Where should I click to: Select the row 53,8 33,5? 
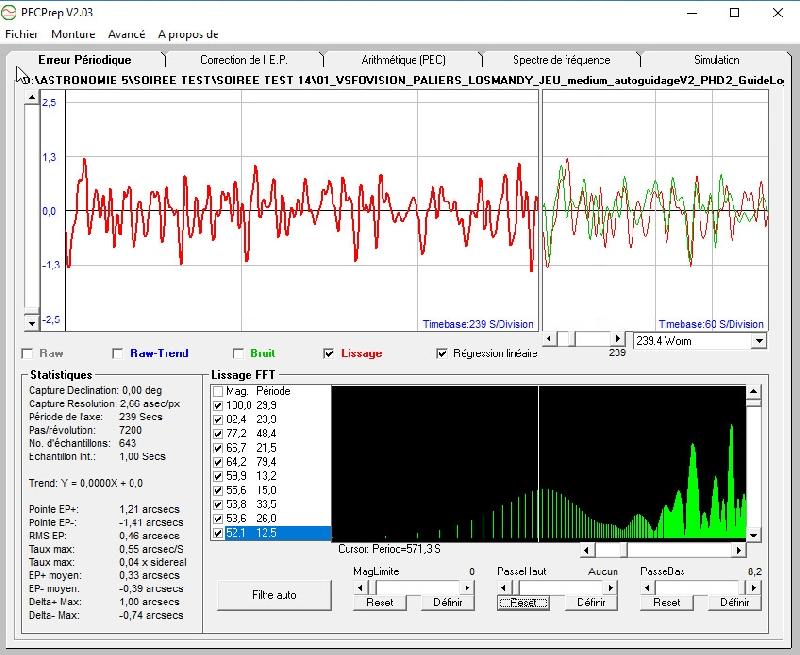tap(271, 505)
